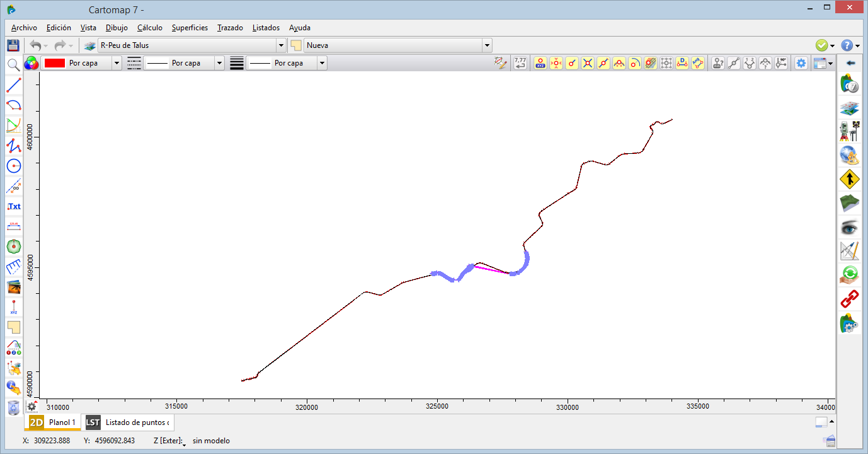Select the circle drawing tool
Viewport: 868px width, 454px height.
[14, 165]
